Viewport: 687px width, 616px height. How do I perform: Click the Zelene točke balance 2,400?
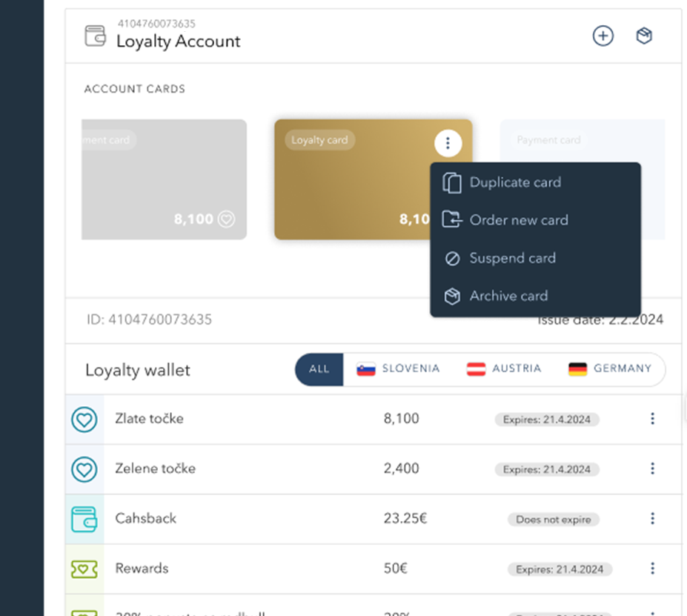[402, 468]
